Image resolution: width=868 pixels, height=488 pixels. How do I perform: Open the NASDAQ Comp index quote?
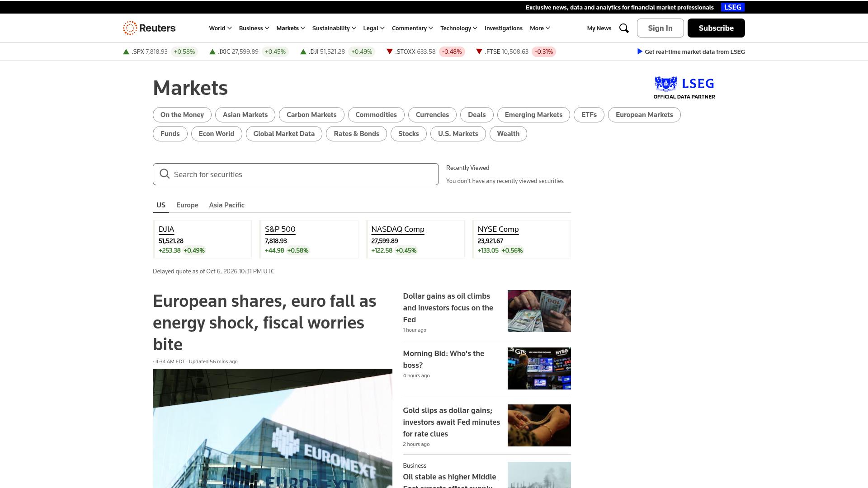coord(398,229)
